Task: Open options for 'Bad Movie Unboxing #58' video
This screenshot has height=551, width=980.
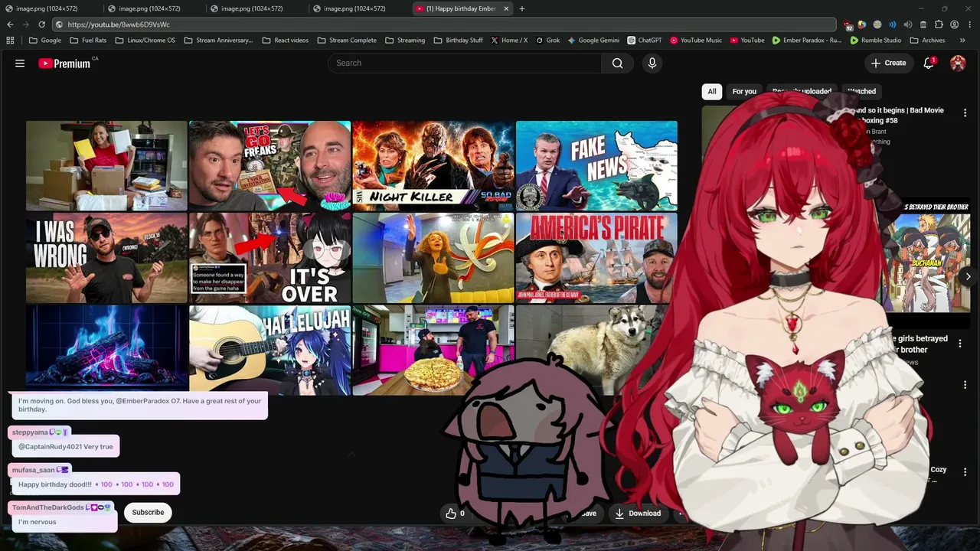Action: point(965,113)
